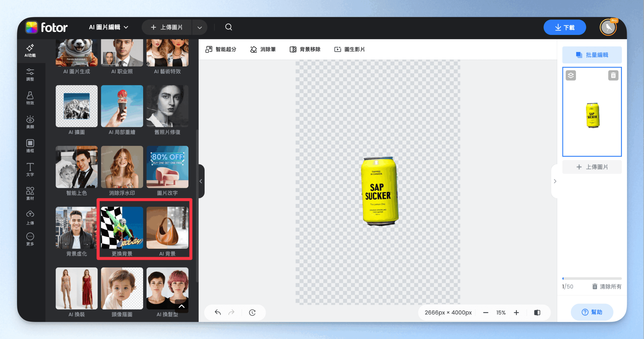644x339 pixels.
Task: Toggle the layers icon on thumbnail
Action: pos(571,75)
